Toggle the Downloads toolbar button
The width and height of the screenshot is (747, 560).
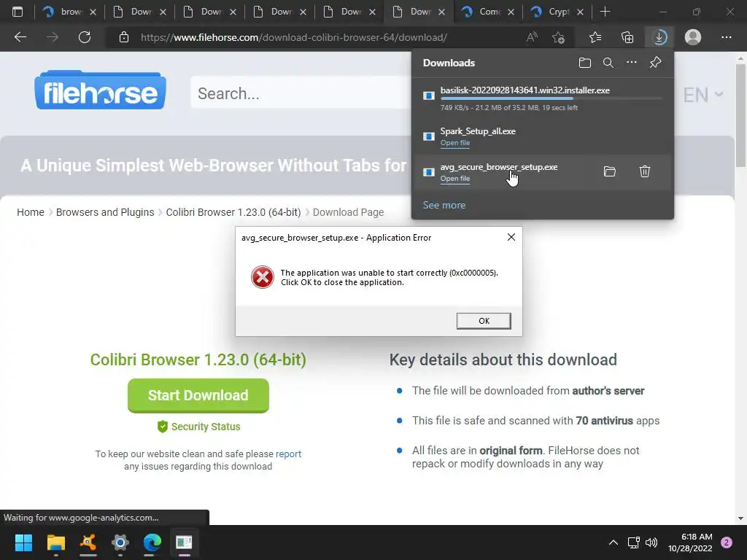pyautogui.click(x=659, y=37)
